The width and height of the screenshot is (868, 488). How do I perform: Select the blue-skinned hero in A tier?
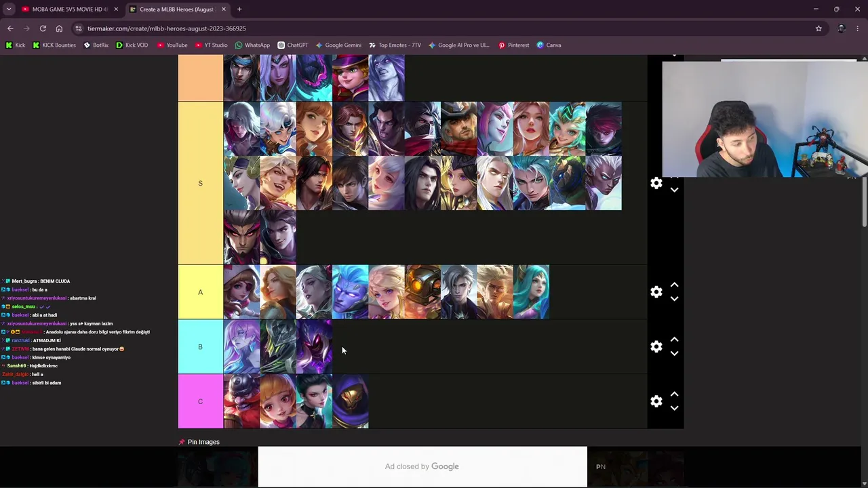[x=351, y=292]
